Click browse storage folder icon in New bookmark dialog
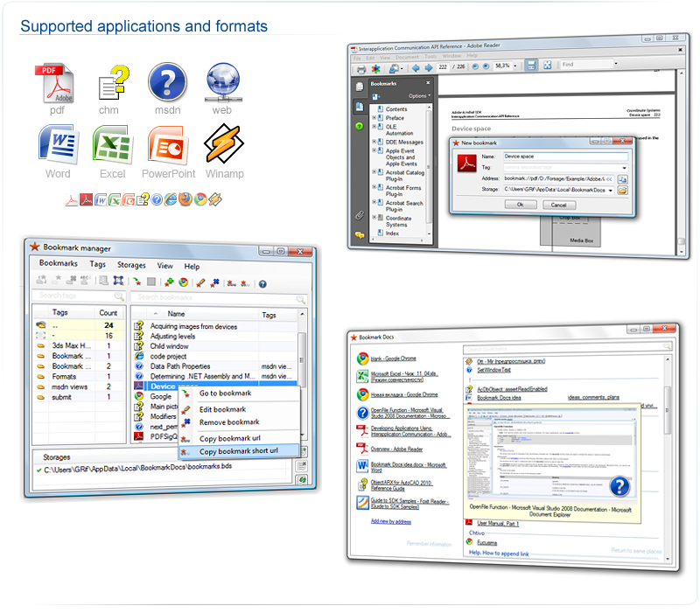Image resolution: width=700 pixels, height=613 pixels. 622,191
